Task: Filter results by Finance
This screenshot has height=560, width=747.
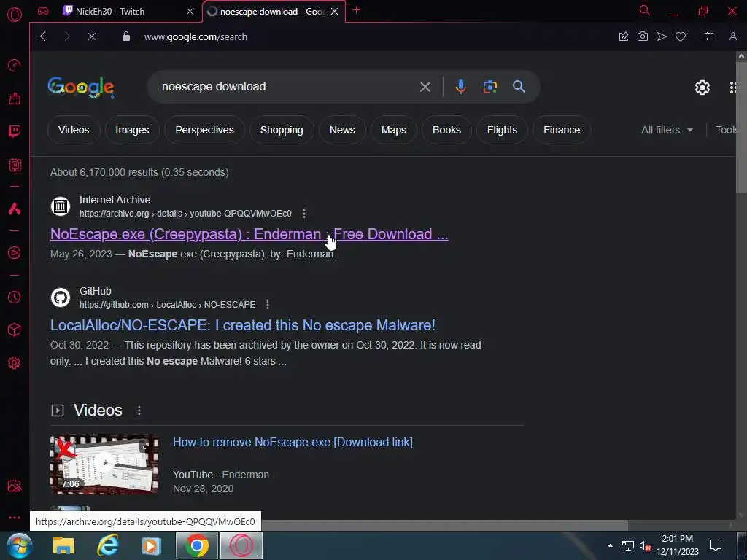Action: [x=562, y=130]
